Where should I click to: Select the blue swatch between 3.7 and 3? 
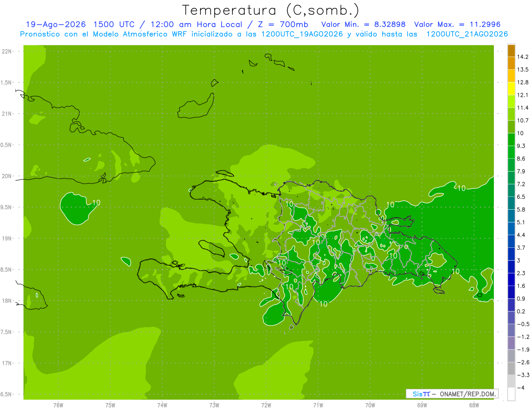click(511, 254)
